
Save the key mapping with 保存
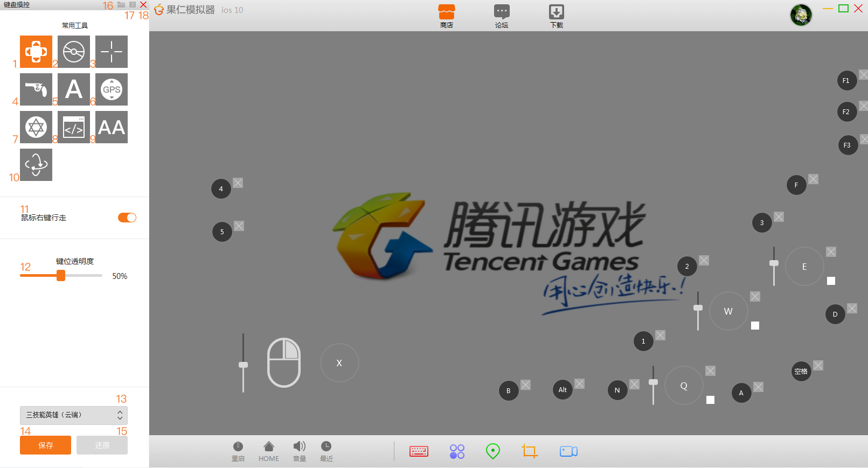pos(45,445)
